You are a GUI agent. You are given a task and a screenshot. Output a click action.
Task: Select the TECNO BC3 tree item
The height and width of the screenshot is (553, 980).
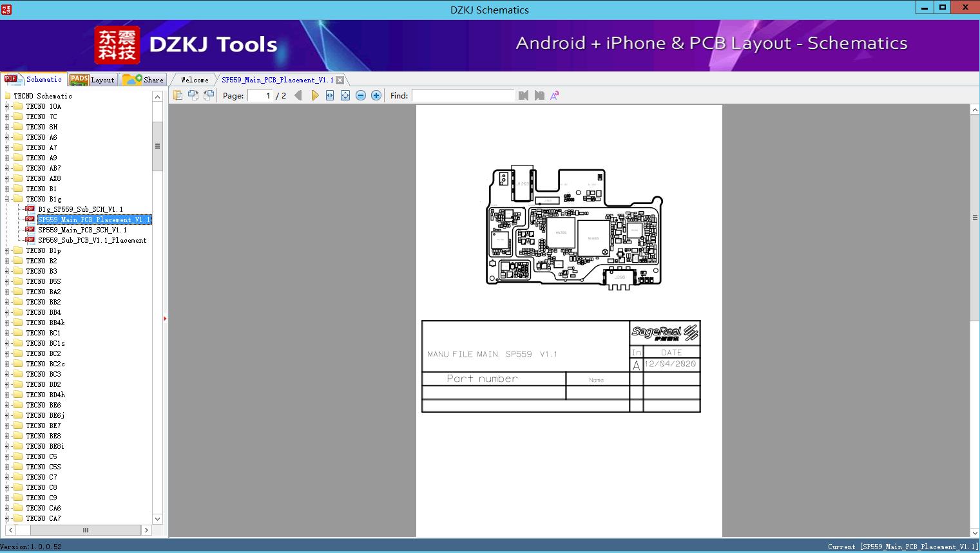pyautogui.click(x=43, y=374)
